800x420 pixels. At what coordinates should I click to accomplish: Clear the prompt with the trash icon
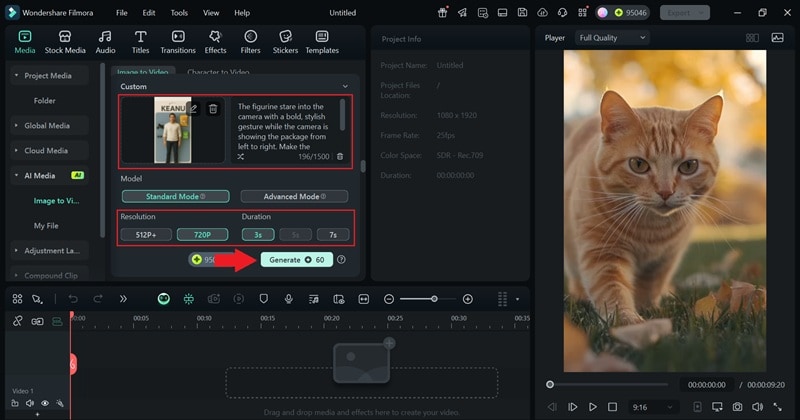[x=340, y=157]
